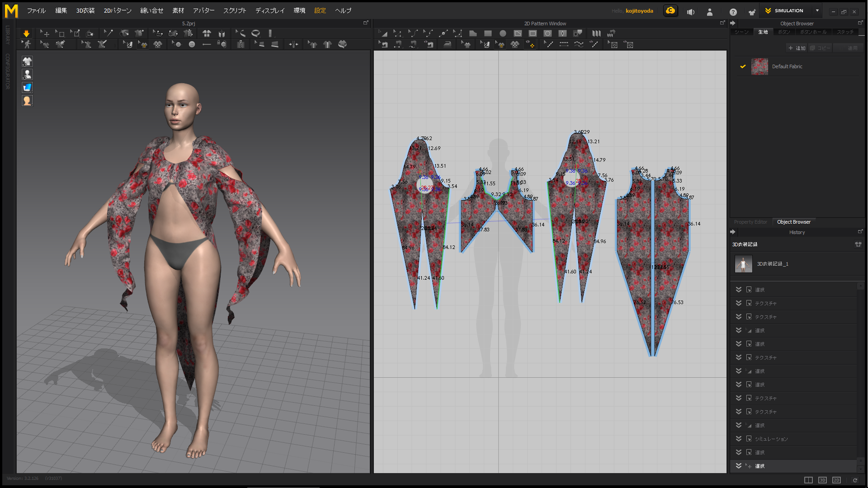The image size is (868, 488).
Task: Toggle garment visibility in 3D view
Action: point(27,61)
